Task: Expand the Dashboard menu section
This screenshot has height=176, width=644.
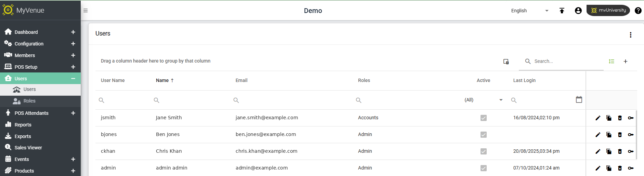Action: [73, 32]
